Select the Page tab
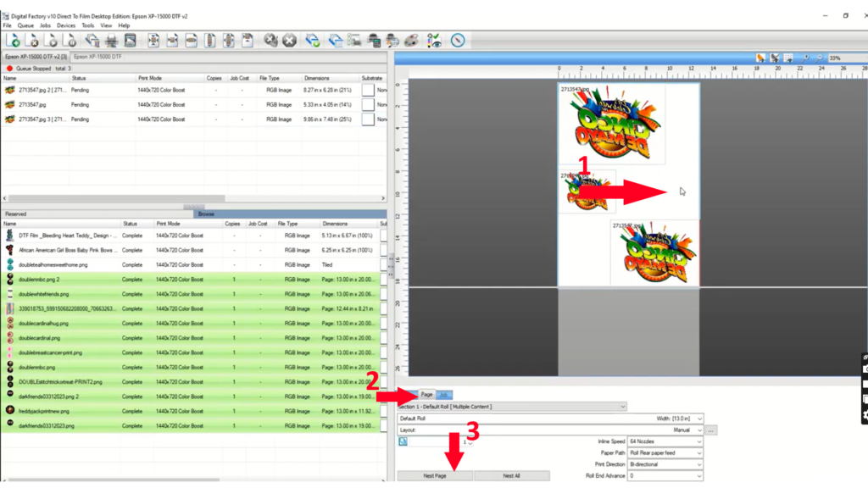Image resolution: width=868 pixels, height=488 pixels. [426, 395]
